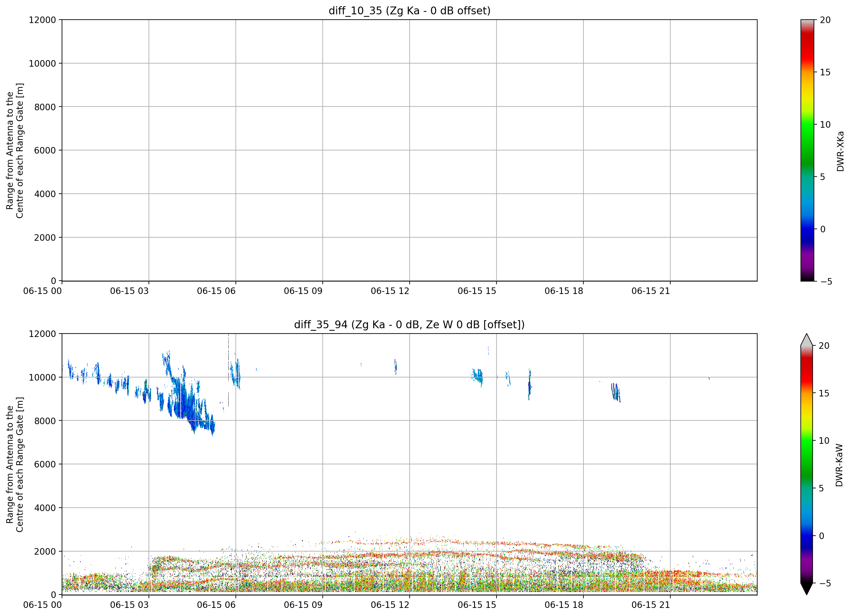Viewport: 851px width, 616px height.
Task: Click the y-axis range label of diff_10_35 plot
Action: tap(15, 150)
